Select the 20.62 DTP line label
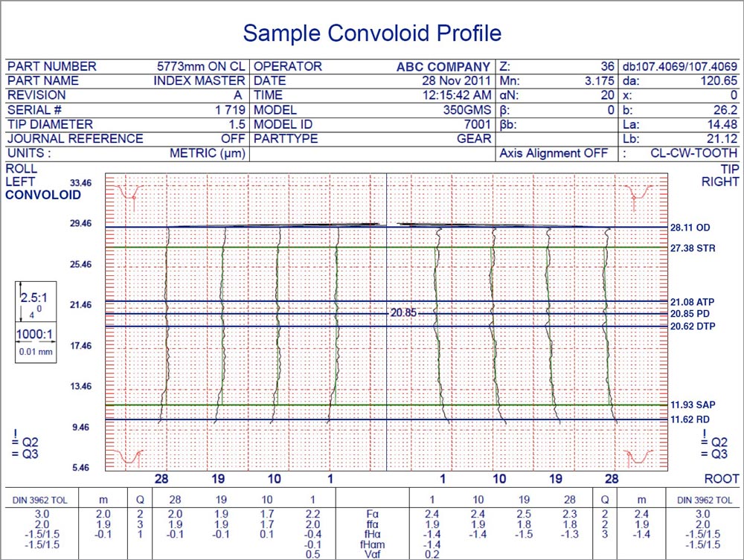Screen dimensions: 744x560 tap(692, 326)
